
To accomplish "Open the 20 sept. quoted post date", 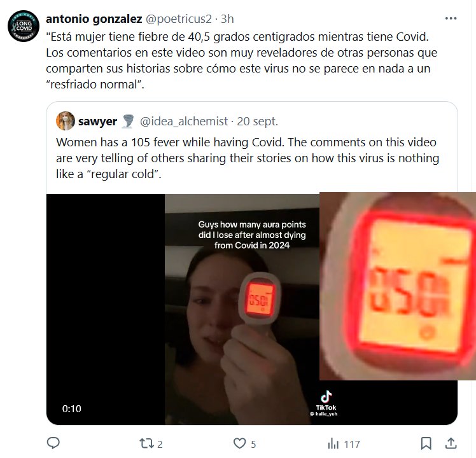I will (x=258, y=121).
